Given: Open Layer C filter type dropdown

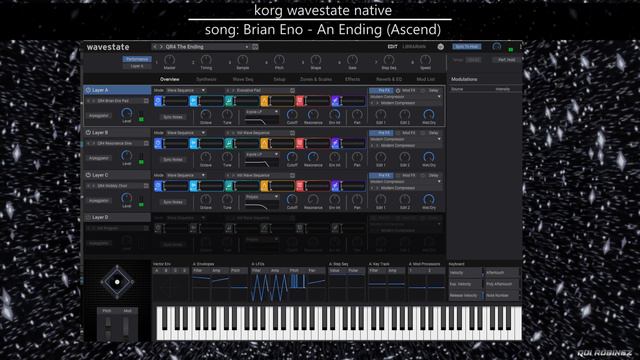Looking at the screenshot, I should (x=262, y=197).
